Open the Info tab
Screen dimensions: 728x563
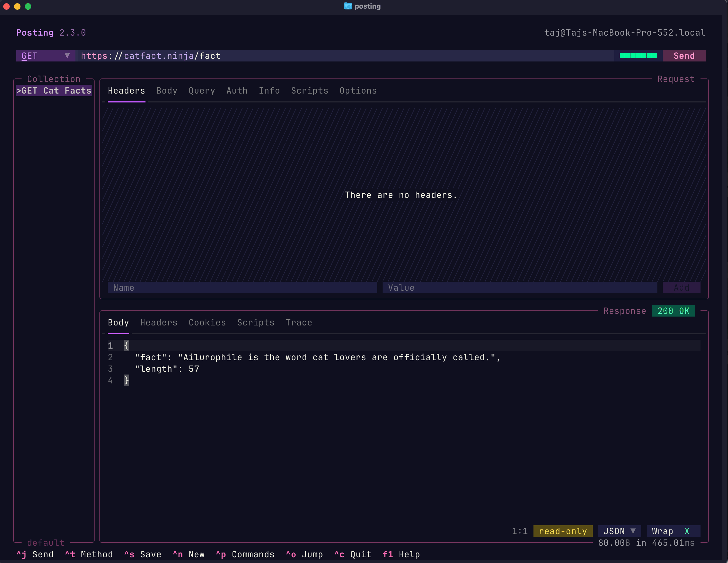tap(269, 91)
